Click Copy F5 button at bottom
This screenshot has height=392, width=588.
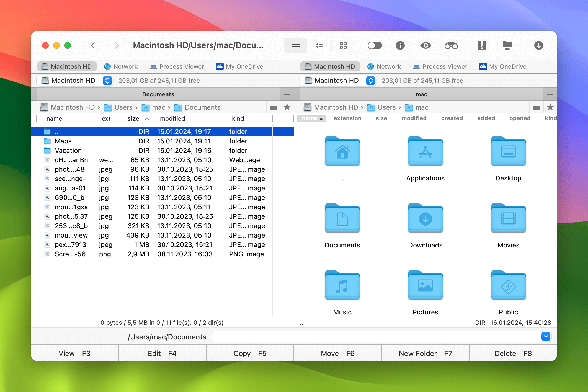click(250, 353)
